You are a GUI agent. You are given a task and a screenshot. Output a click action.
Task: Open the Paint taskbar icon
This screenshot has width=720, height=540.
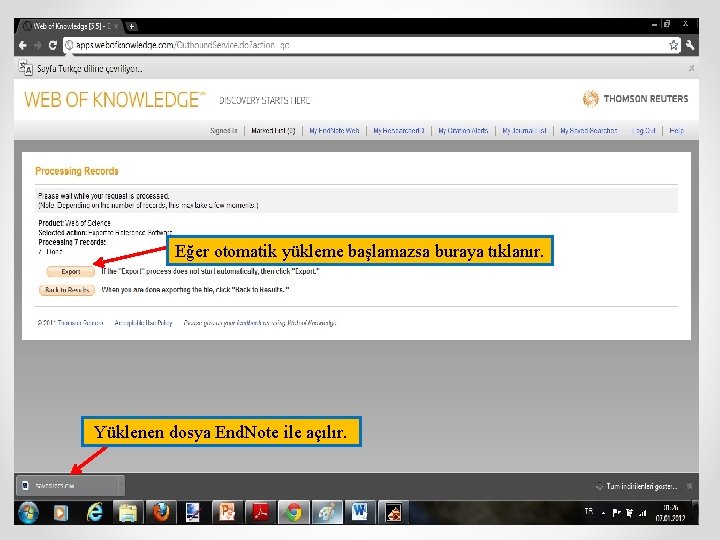[x=327, y=512]
